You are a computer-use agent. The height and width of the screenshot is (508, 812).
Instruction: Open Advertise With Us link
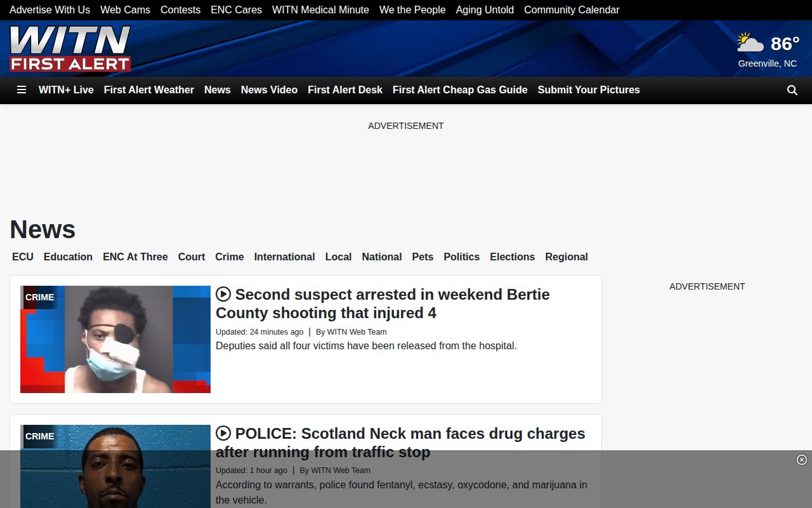[49, 10]
